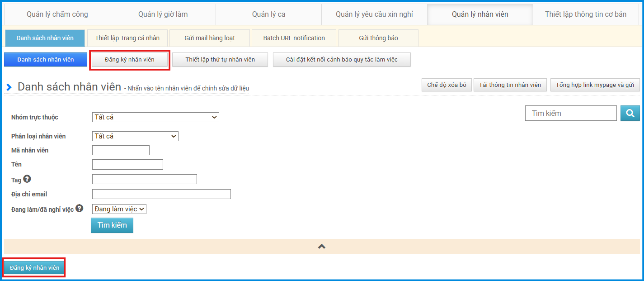
Task: Switch to the Quản lý chấm công tab
Action: (57, 14)
